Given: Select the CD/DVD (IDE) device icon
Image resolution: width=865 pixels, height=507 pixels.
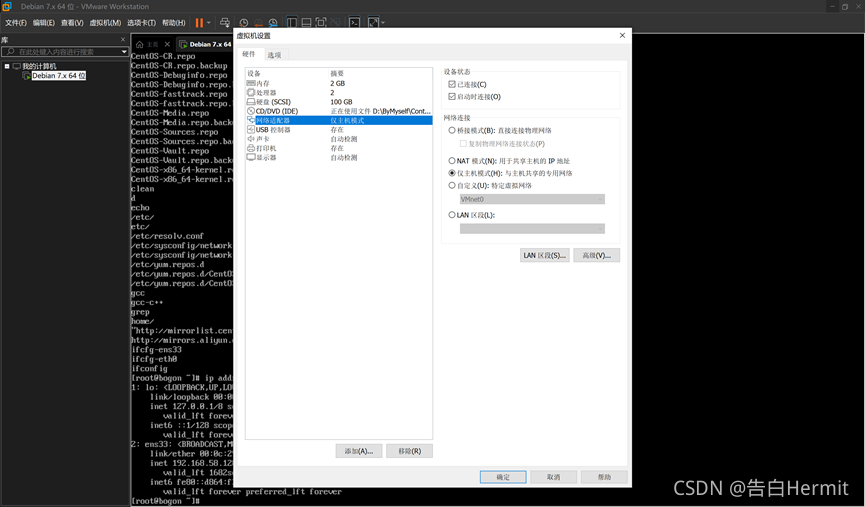Looking at the screenshot, I should 251,111.
